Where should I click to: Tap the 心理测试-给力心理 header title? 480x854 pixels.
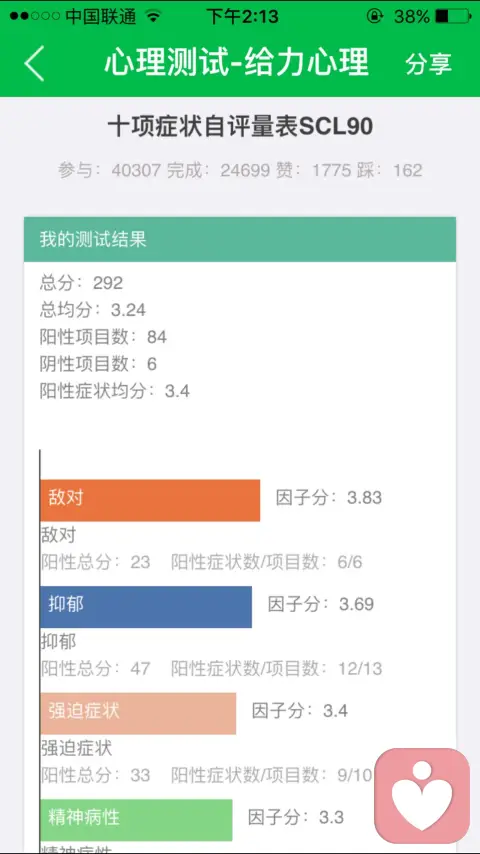coord(236,62)
